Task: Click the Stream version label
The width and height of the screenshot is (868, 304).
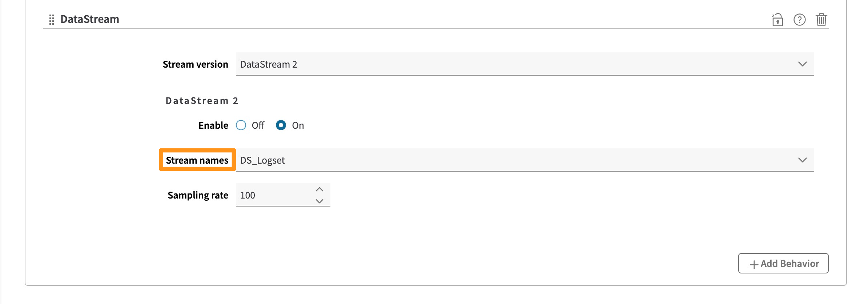Action: coord(195,64)
